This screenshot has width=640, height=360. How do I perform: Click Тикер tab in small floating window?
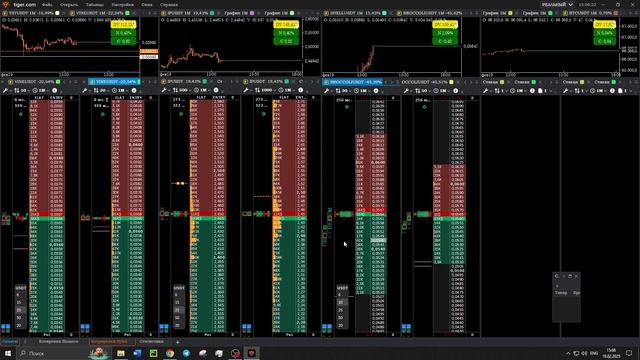561,293
